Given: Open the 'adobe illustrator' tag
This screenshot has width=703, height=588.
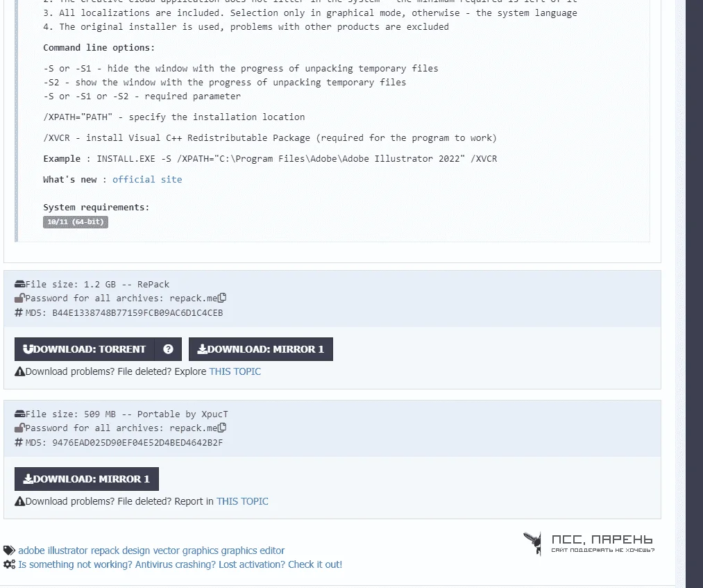Looking at the screenshot, I should [53, 551].
